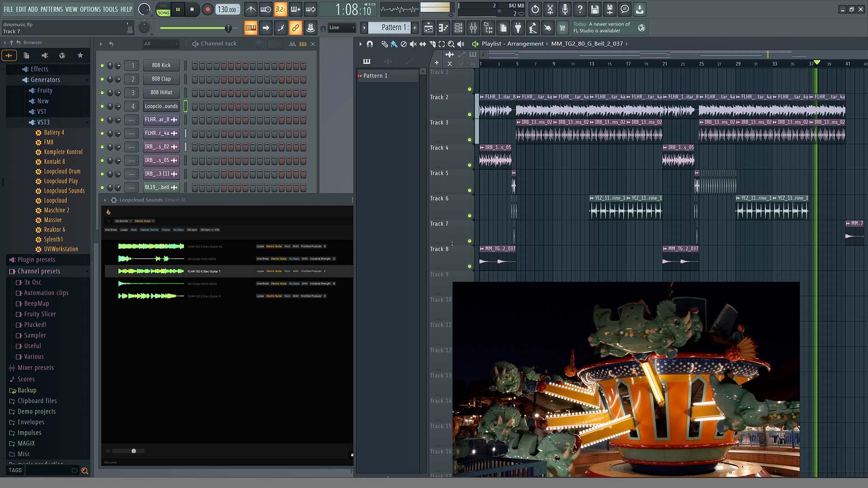
Task: Click the 808 Kick channel button
Action: coord(161,66)
